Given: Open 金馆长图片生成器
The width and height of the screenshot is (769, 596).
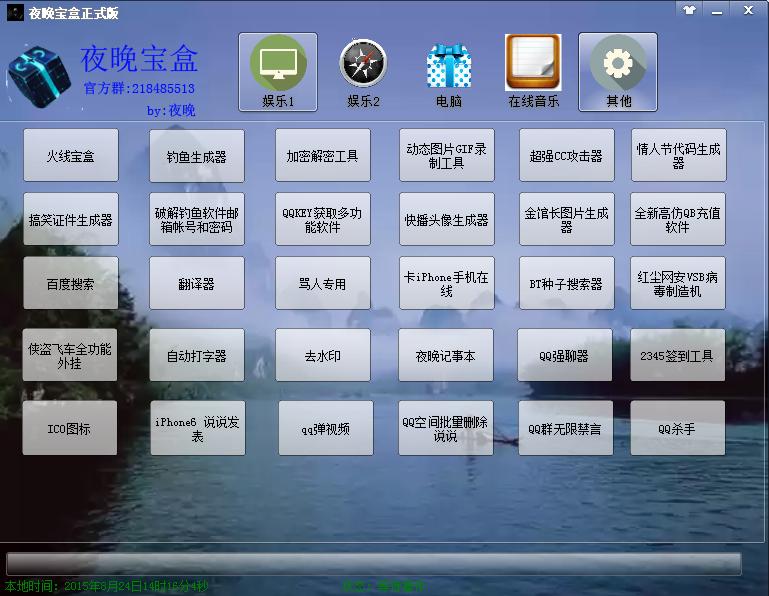Looking at the screenshot, I should (x=566, y=219).
